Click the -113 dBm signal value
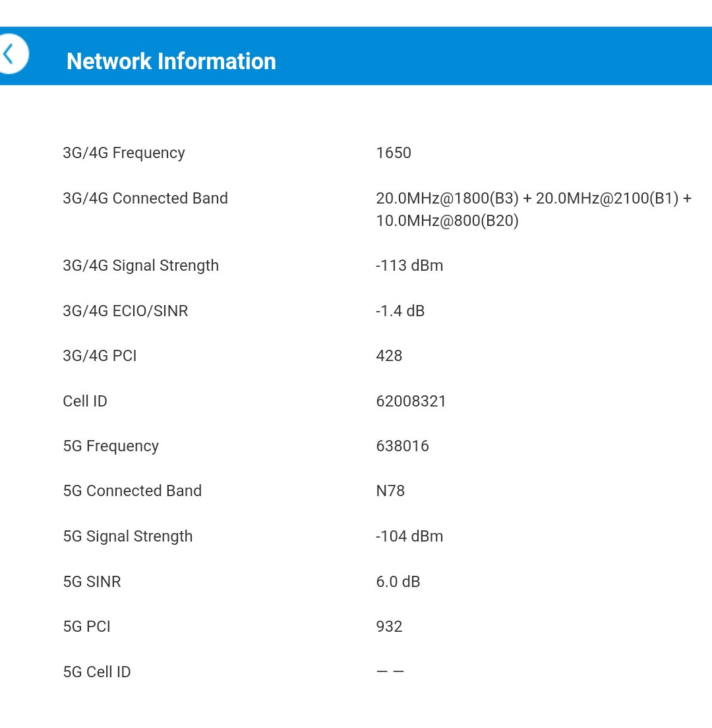This screenshot has width=712, height=728. 409,266
